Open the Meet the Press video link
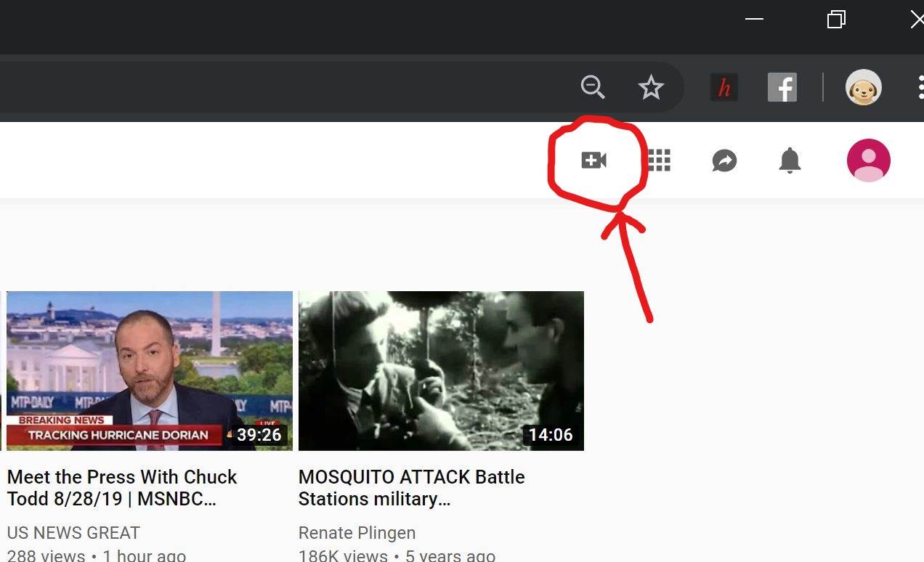Screen dimensions: 924x562 (121, 488)
